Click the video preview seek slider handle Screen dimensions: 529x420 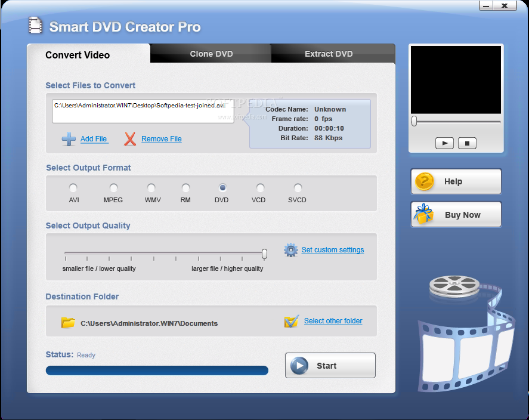tap(414, 121)
